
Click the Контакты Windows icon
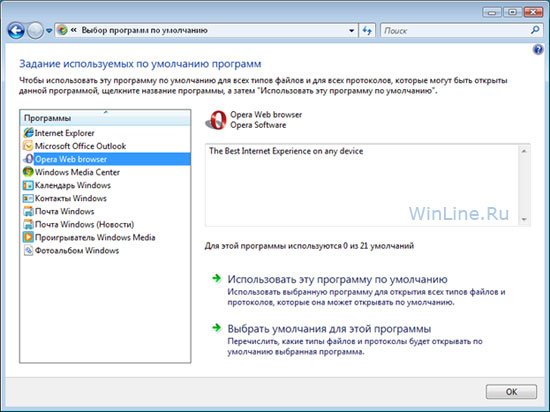coord(28,198)
